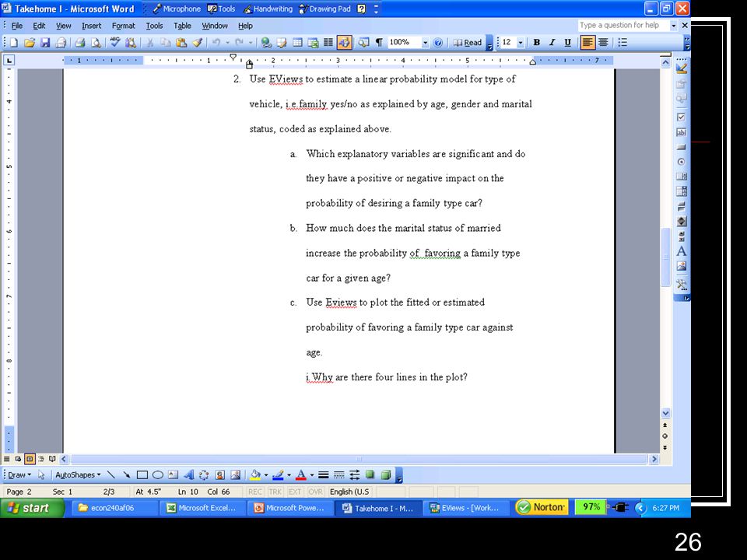Screen dimensions: 747x560
Task: Open the Draw menu dropdown
Action: (19, 474)
